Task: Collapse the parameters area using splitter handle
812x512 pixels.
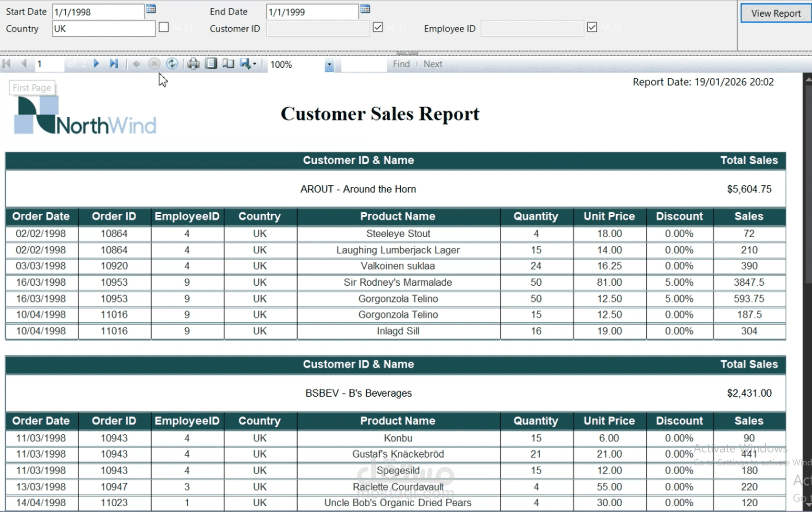Action: point(407,53)
